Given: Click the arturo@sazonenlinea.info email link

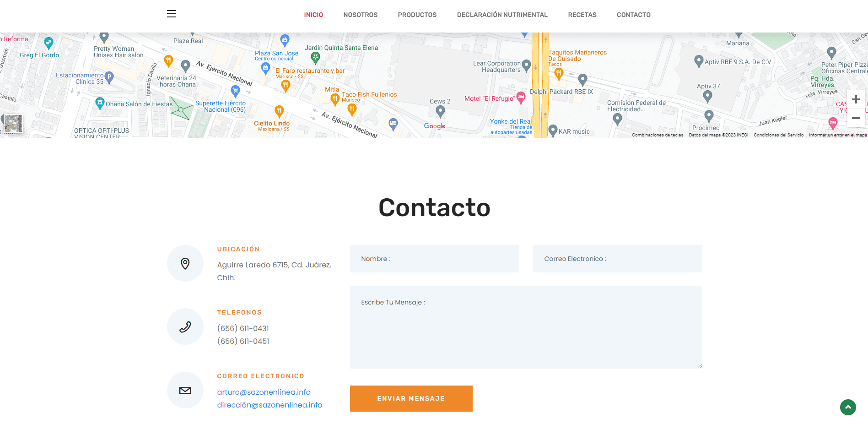Looking at the screenshot, I should 264,392.
